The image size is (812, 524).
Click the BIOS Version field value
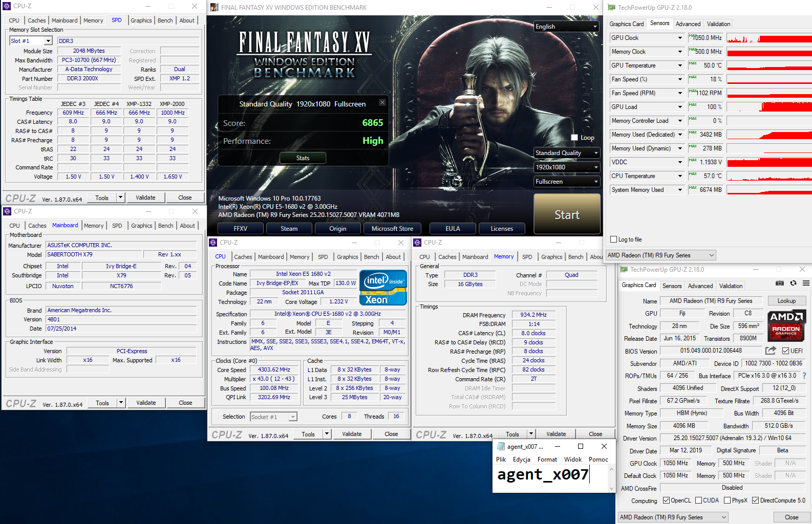[x=711, y=351]
